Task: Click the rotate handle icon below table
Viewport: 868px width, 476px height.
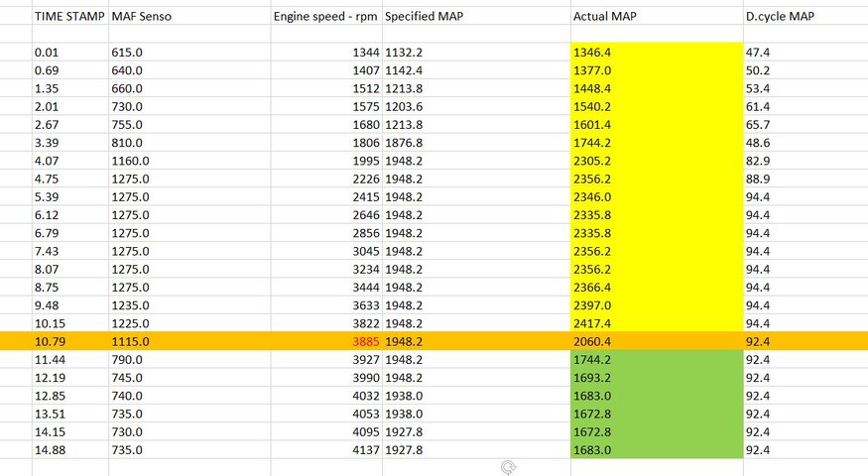Action: (x=508, y=468)
